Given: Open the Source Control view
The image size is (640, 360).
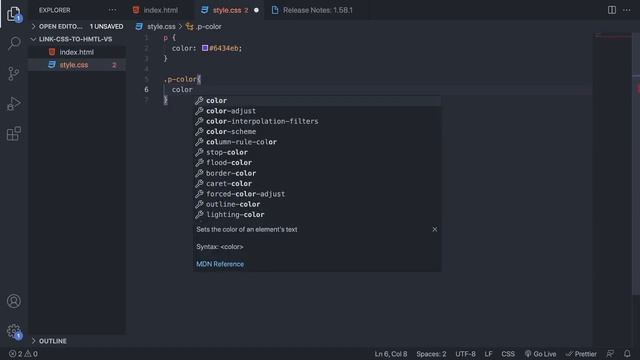Looking at the screenshot, I should pyautogui.click(x=14, y=73).
